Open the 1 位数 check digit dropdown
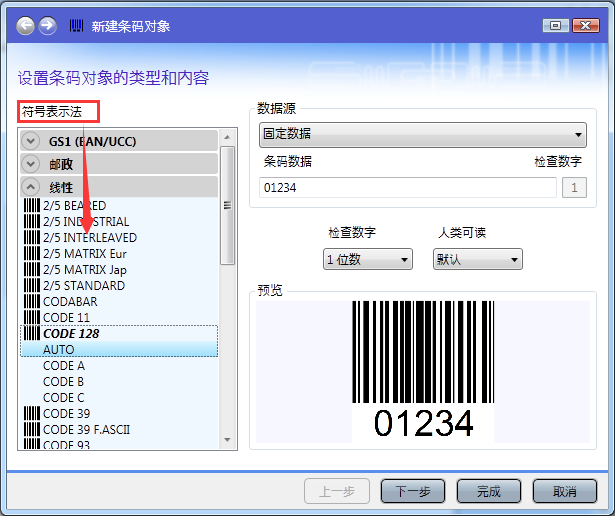 [368, 259]
